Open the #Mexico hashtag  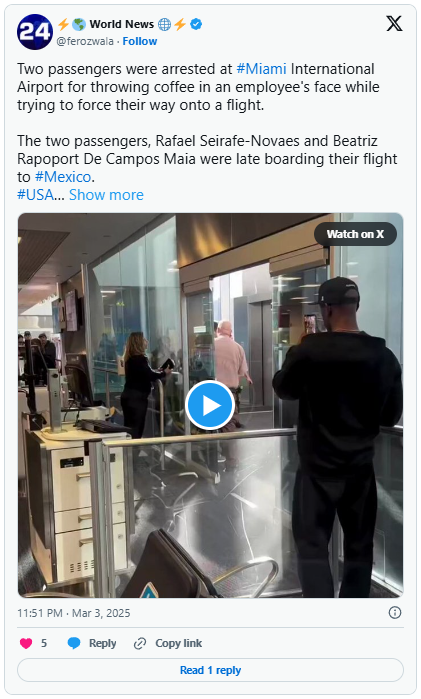[63, 177]
